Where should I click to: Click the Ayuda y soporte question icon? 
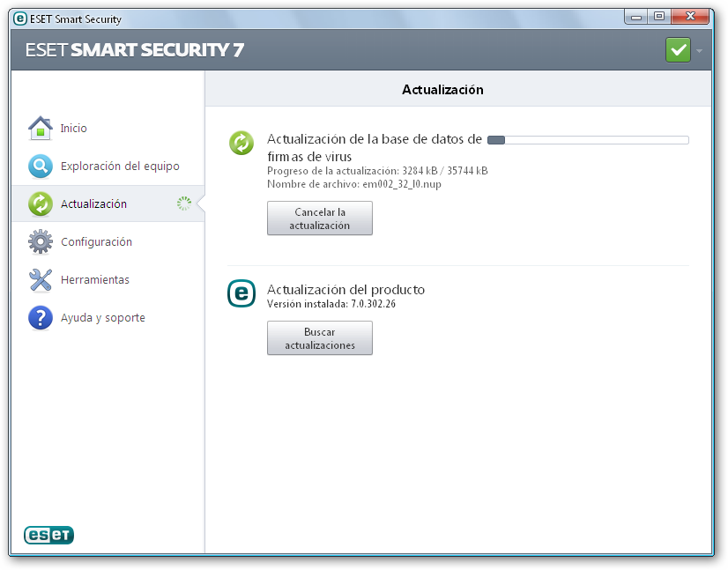pos(41,318)
